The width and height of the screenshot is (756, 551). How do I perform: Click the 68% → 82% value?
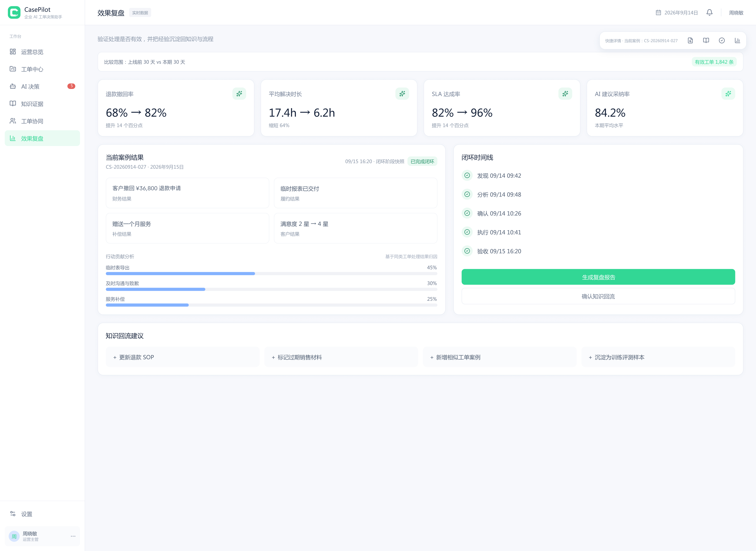136,113
